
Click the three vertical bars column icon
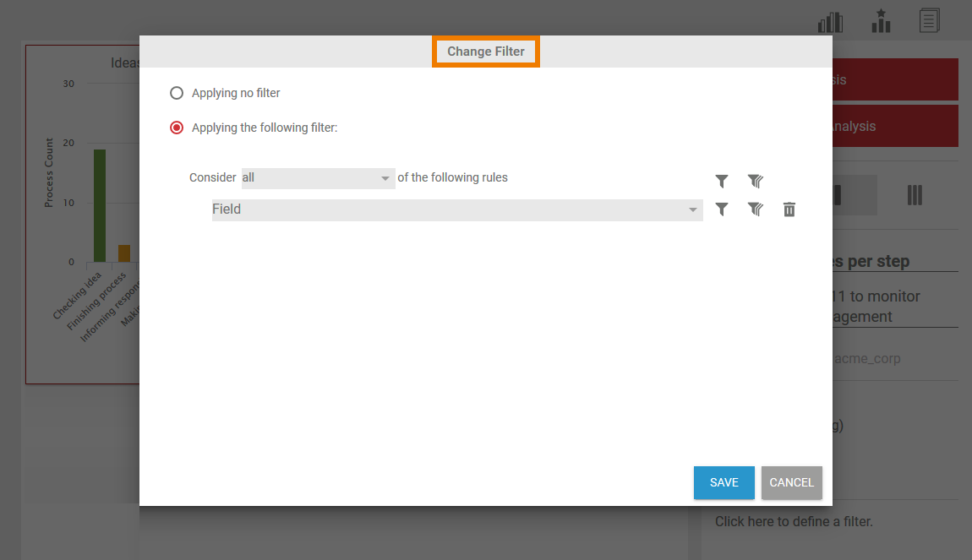(x=915, y=195)
